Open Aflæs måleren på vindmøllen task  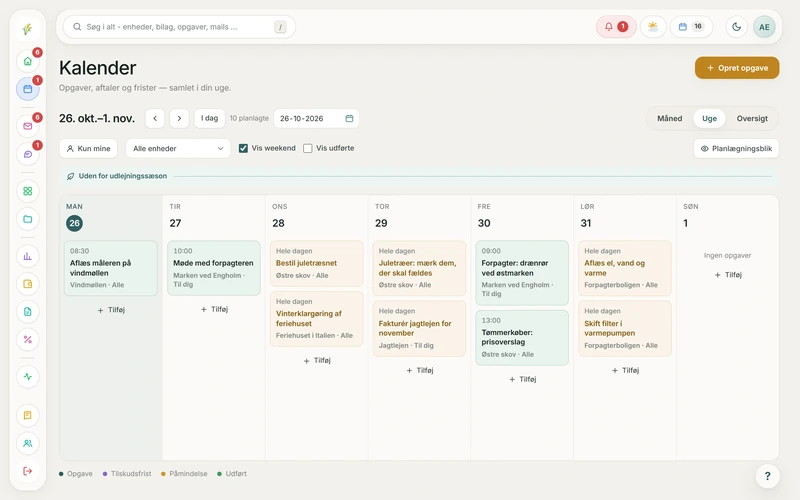111,268
